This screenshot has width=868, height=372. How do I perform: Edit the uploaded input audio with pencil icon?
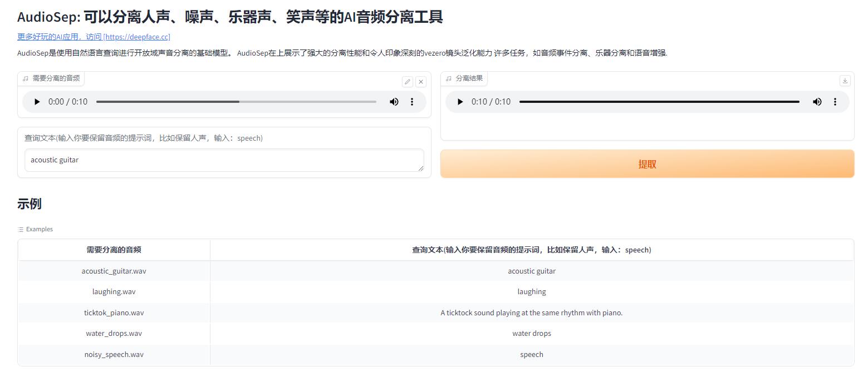(x=408, y=82)
